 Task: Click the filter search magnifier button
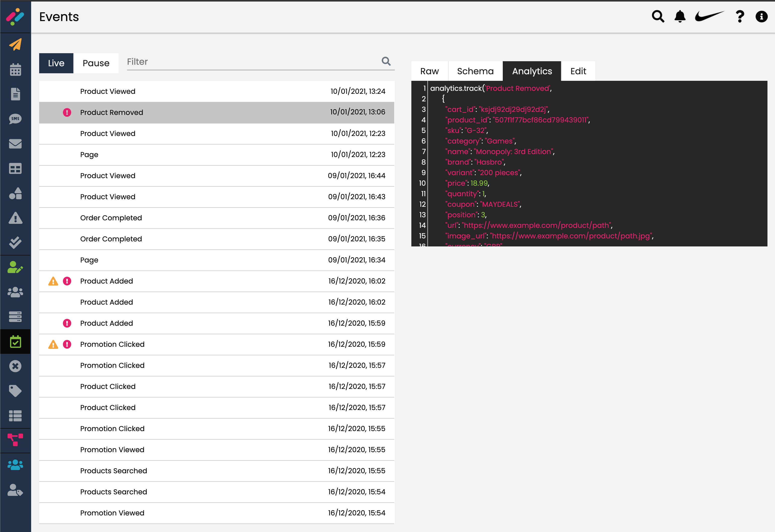click(386, 61)
